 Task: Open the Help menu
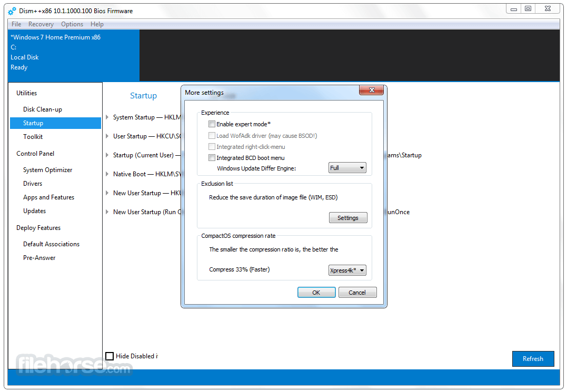click(x=97, y=24)
